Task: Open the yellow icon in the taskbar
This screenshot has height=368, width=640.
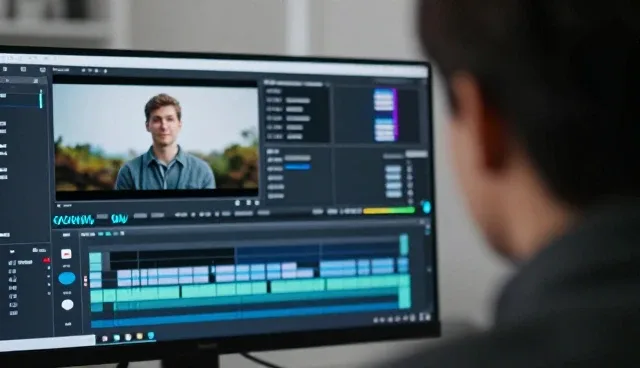Action: (x=140, y=336)
